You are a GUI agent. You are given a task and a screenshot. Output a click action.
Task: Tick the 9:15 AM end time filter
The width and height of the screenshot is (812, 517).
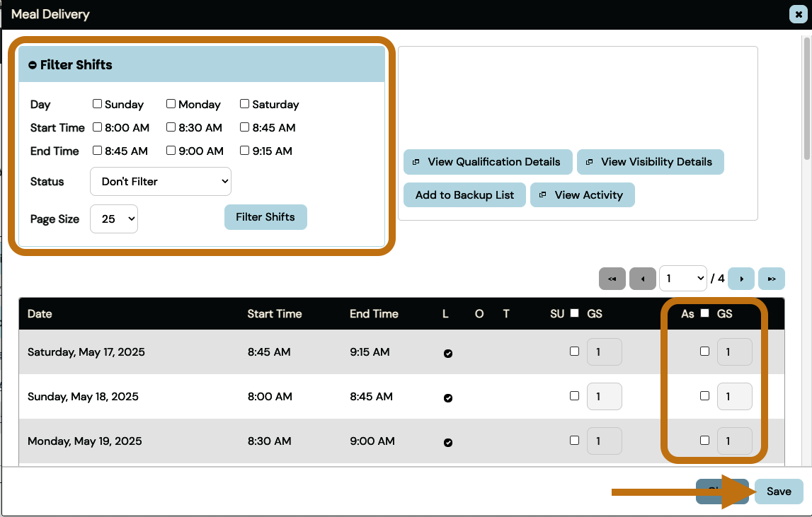[x=245, y=151]
